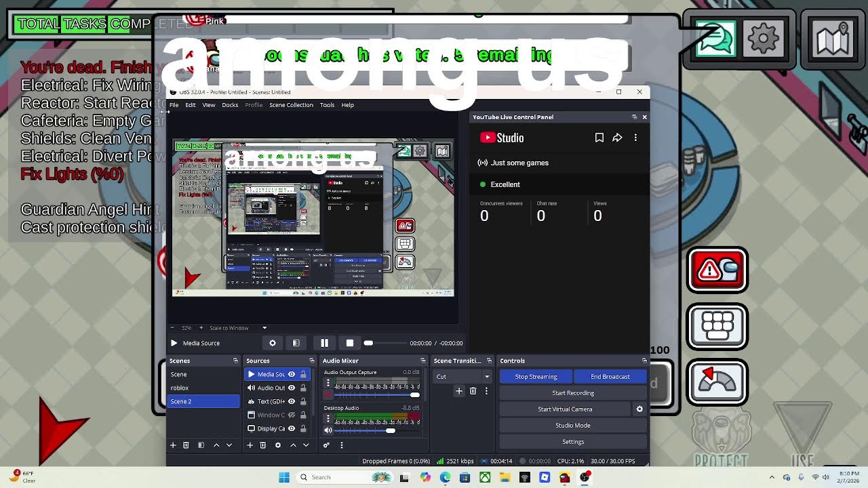Remove selected scene with trash icon
This screenshot has height=488, width=868.
(186, 445)
